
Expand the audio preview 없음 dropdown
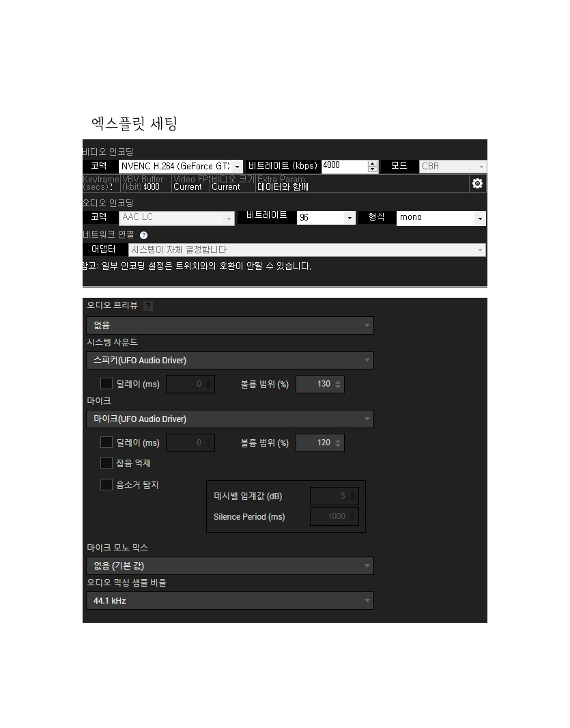click(x=230, y=326)
